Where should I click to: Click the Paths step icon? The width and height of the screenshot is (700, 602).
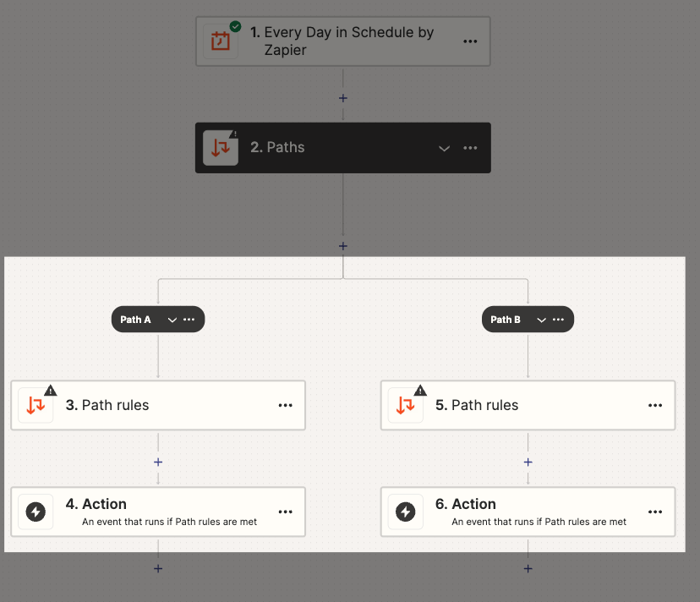click(221, 148)
